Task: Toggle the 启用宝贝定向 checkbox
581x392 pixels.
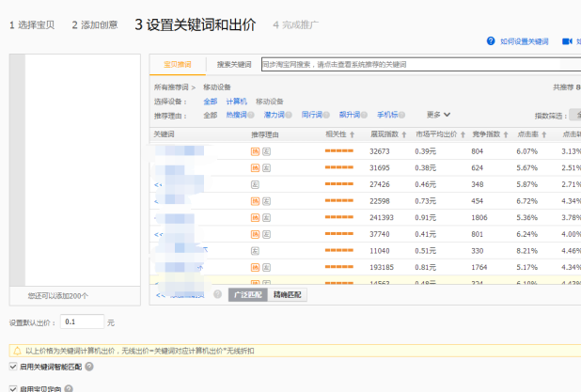Action: pyautogui.click(x=13, y=388)
